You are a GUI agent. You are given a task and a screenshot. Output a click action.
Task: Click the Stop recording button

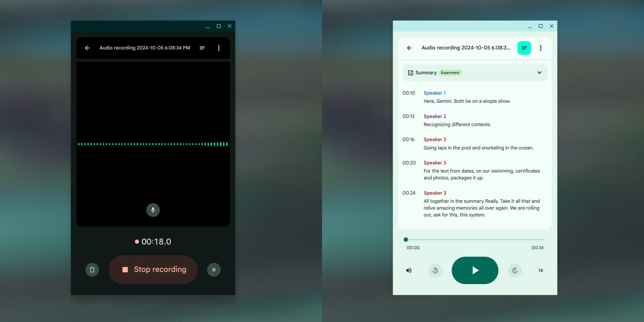(154, 269)
